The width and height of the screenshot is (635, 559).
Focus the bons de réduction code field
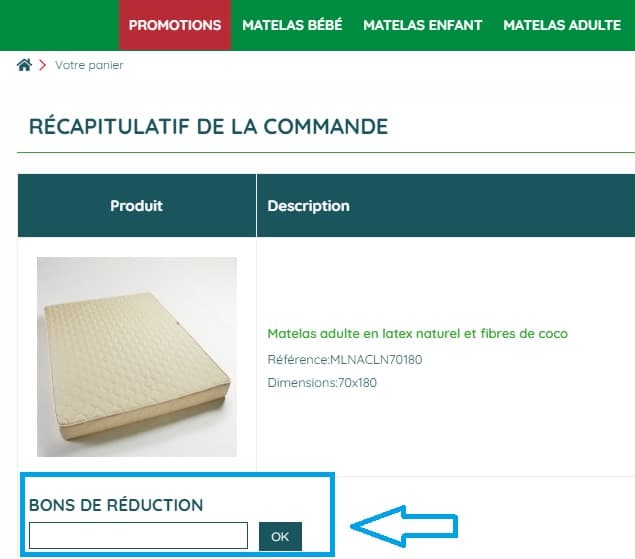[139, 536]
